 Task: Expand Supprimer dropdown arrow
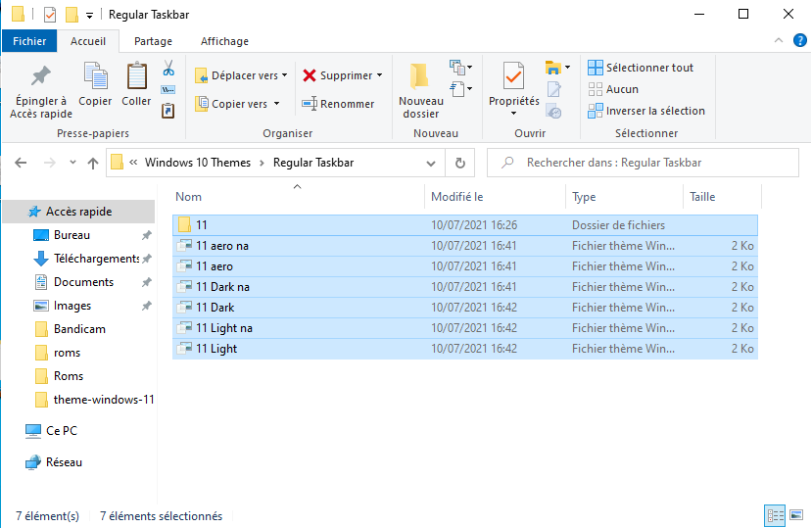[380, 75]
